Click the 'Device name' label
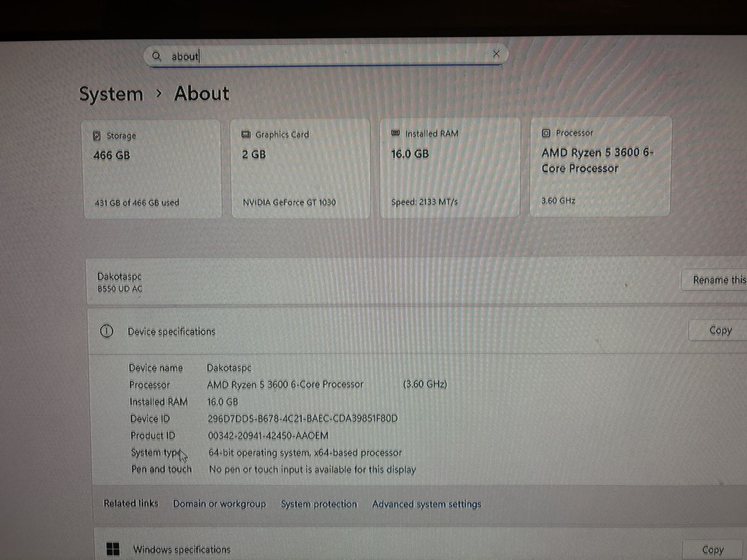Image resolution: width=747 pixels, height=560 pixels. (x=155, y=368)
